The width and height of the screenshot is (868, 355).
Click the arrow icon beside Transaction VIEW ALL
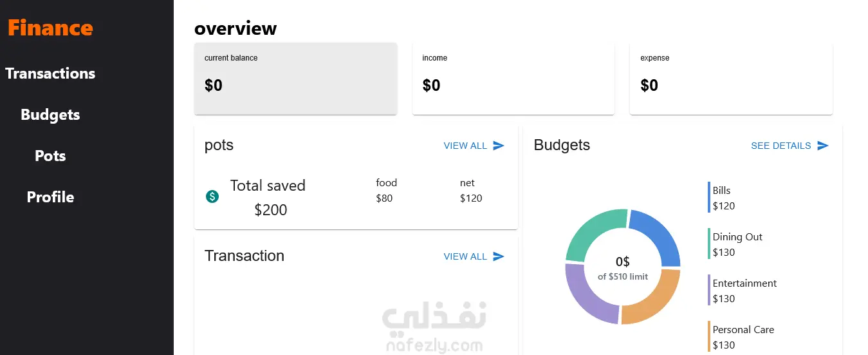499,256
